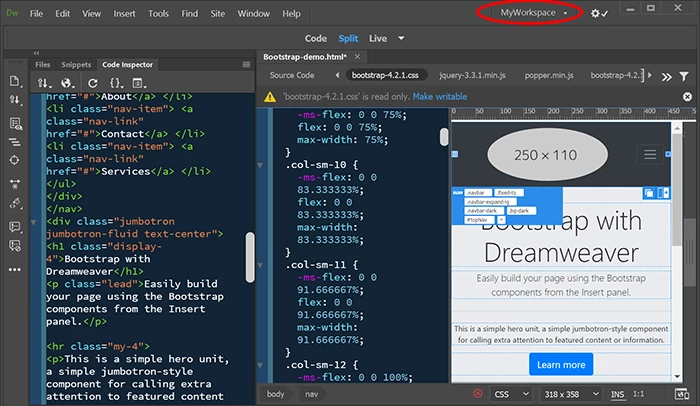This screenshot has height=406, width=700.
Task: Collapse the .col-sm-12 code block
Action: pos(260,365)
